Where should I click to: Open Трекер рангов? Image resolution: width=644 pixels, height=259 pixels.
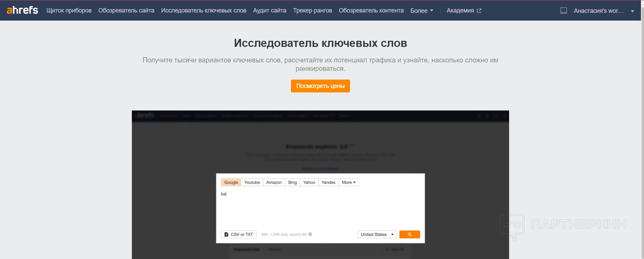[x=313, y=10]
